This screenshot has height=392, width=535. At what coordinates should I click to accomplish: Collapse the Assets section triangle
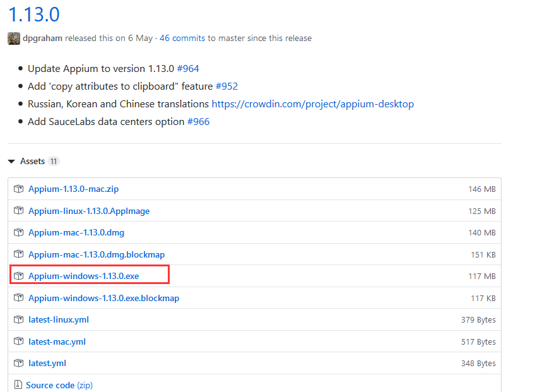11,162
